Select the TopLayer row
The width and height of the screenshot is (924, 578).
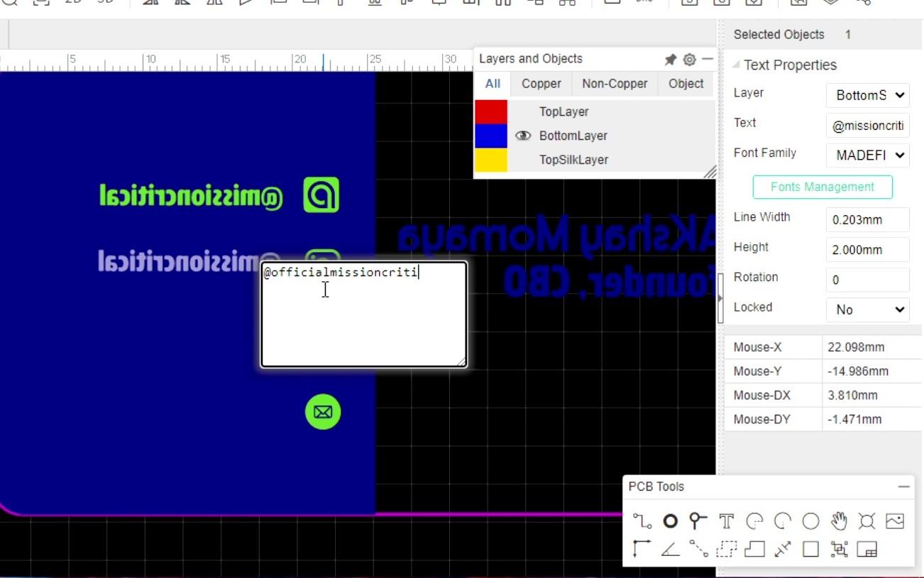pyautogui.click(x=595, y=111)
